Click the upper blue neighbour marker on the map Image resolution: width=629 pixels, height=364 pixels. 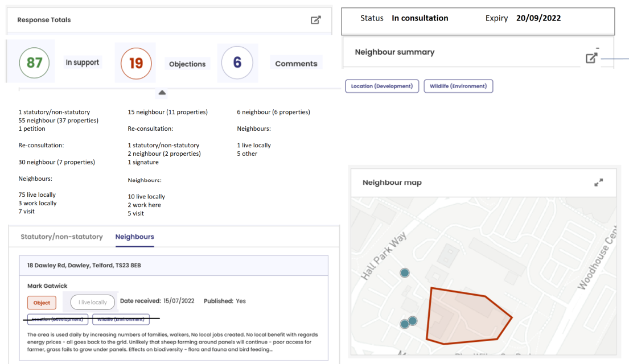click(x=404, y=272)
